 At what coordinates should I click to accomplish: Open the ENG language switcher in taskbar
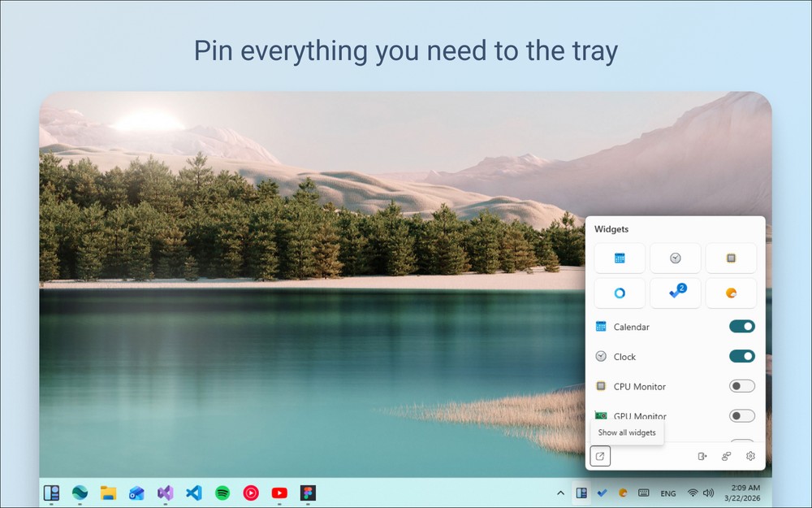coord(667,493)
